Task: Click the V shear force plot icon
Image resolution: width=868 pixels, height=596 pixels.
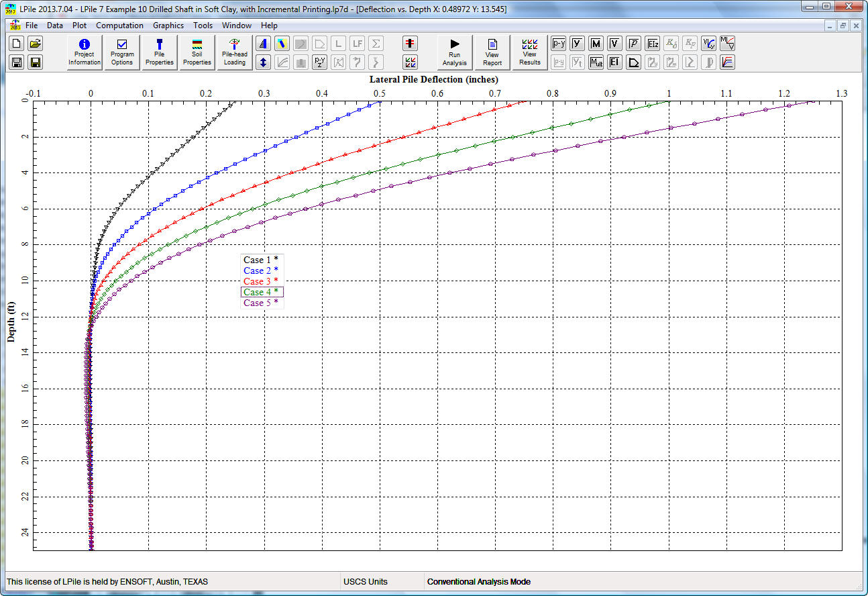Action: click(614, 44)
